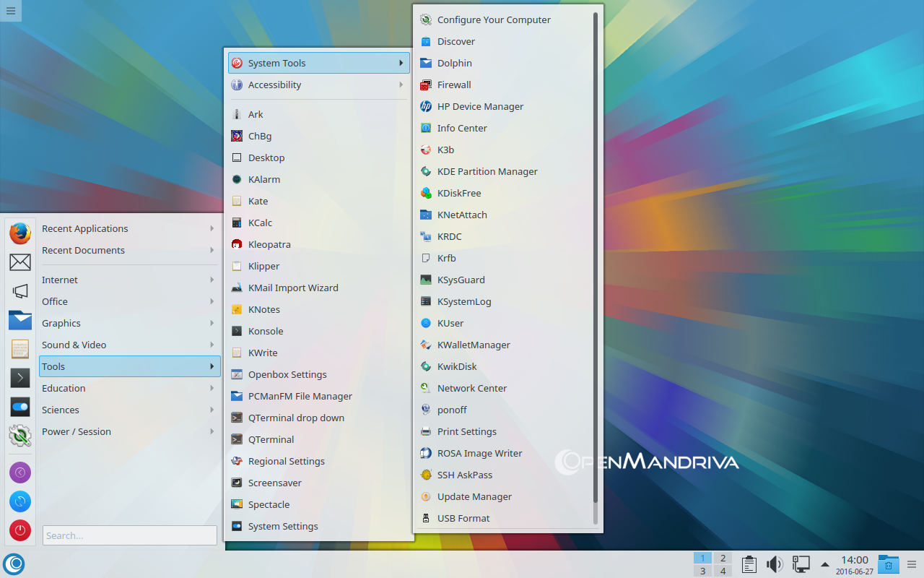The image size is (924, 578).
Task: Expand the Sound & Video category
Action: tap(128, 345)
